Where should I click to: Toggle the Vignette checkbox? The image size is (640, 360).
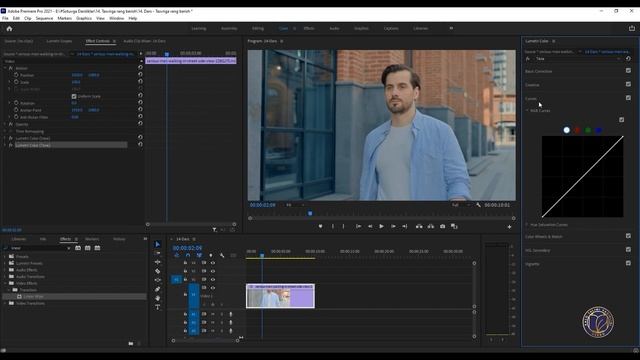(x=628, y=263)
